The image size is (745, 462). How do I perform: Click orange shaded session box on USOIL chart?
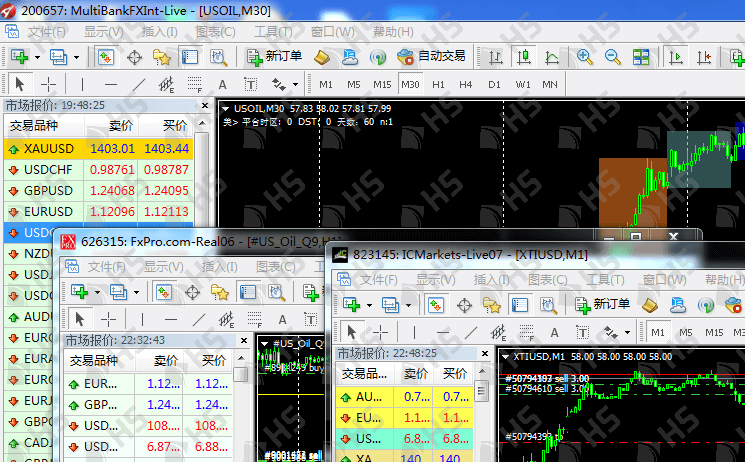click(632, 192)
